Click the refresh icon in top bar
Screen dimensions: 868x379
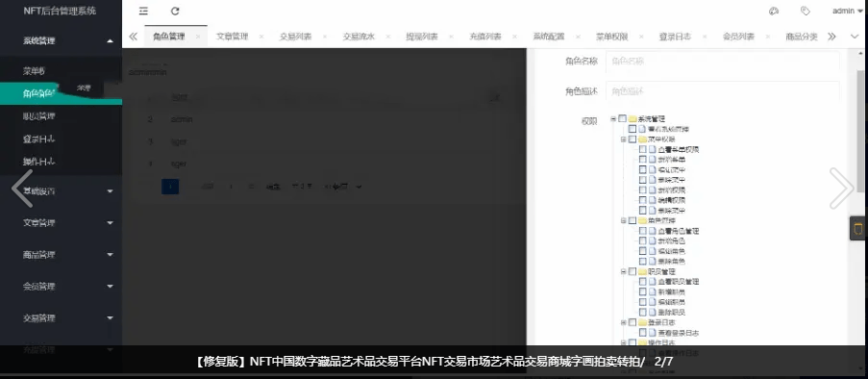coord(175,12)
